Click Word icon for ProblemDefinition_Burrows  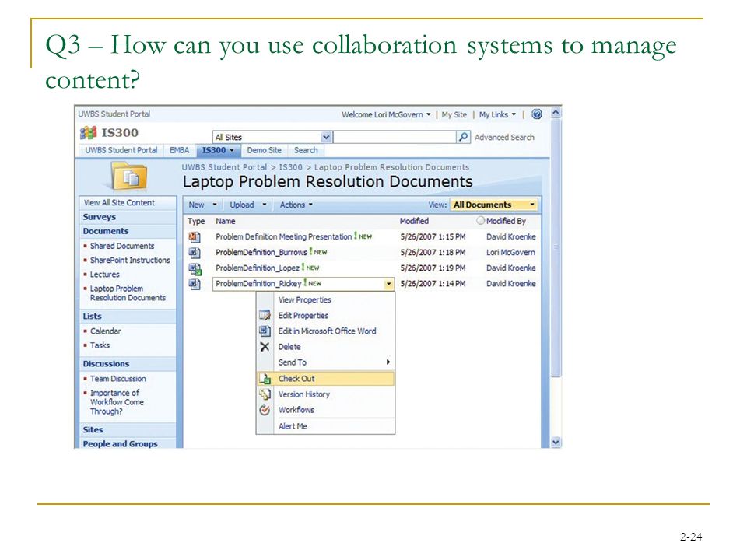(195, 252)
